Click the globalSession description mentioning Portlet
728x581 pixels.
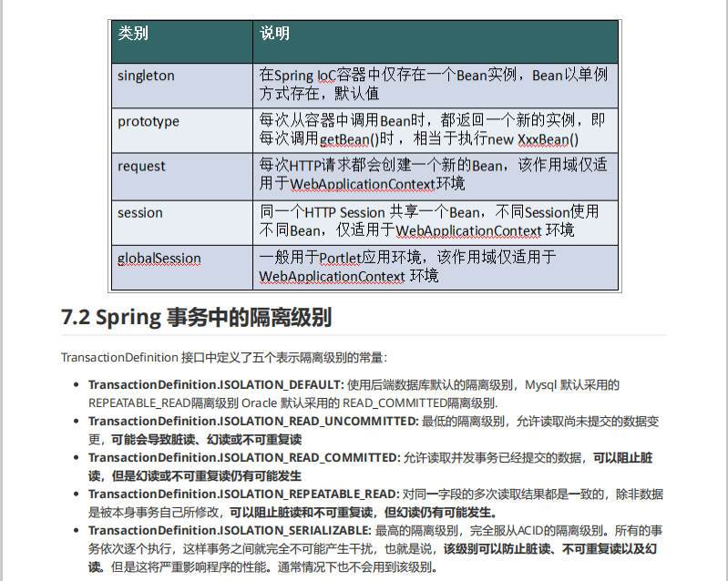coord(436,269)
